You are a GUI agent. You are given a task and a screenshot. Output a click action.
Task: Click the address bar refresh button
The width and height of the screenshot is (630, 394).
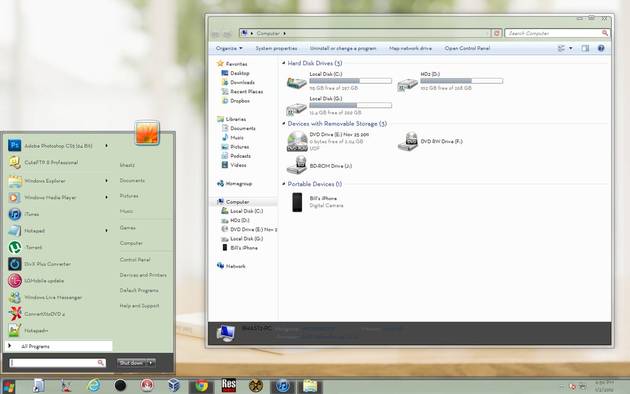coord(497,33)
